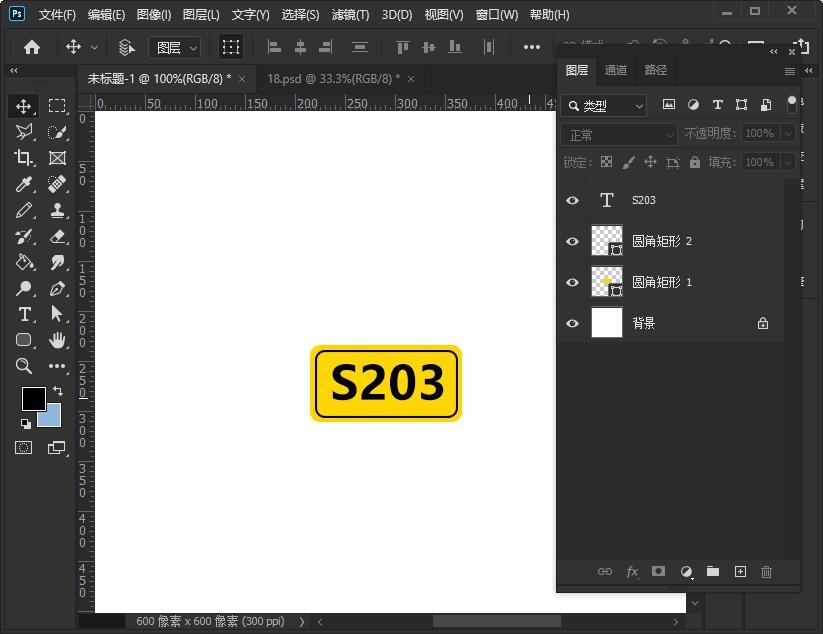Select the Move tool
This screenshot has width=823, height=634.
click(x=24, y=106)
